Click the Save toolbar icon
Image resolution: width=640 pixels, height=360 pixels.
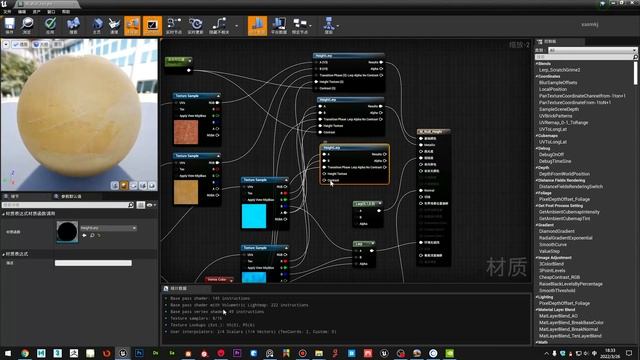click(9, 25)
